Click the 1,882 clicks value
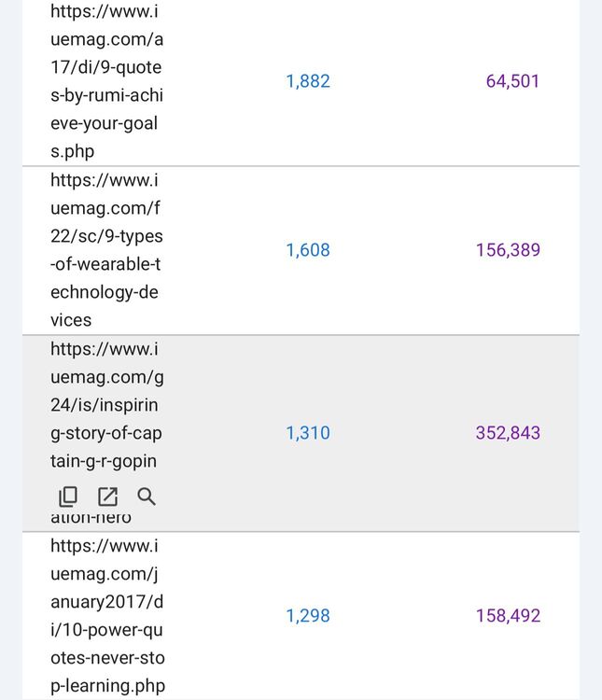The image size is (602, 700). tap(308, 81)
